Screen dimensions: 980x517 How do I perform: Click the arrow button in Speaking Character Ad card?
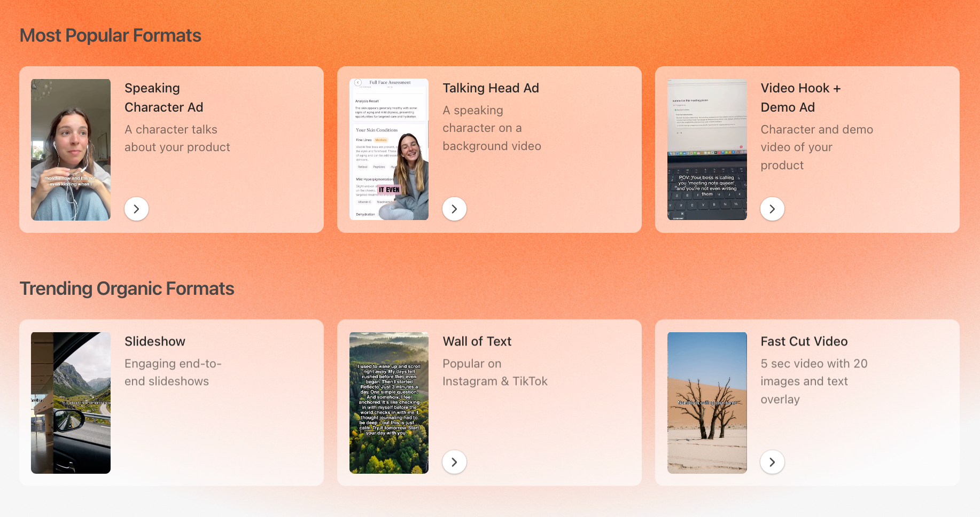[x=136, y=209]
